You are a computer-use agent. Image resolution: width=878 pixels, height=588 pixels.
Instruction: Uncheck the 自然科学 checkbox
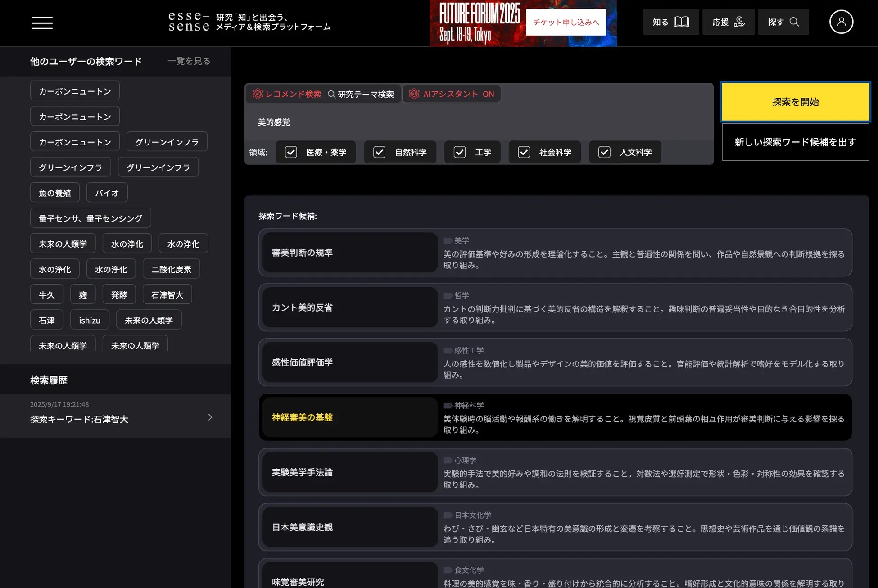point(379,152)
